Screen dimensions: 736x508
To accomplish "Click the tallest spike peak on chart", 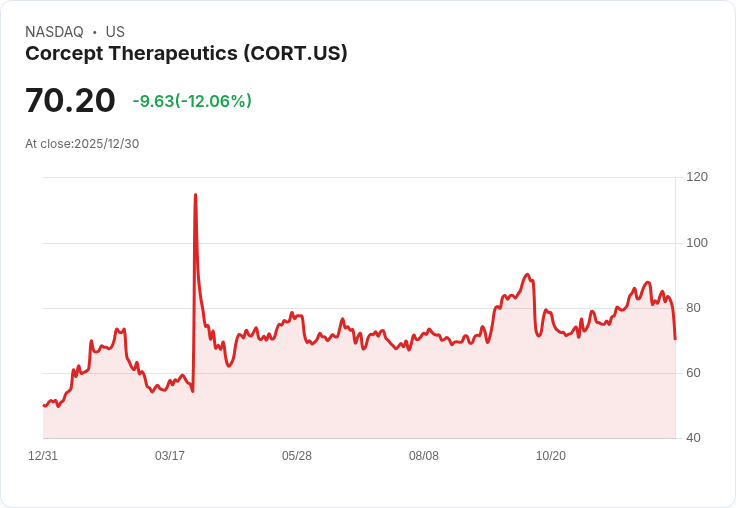I will (195, 194).
